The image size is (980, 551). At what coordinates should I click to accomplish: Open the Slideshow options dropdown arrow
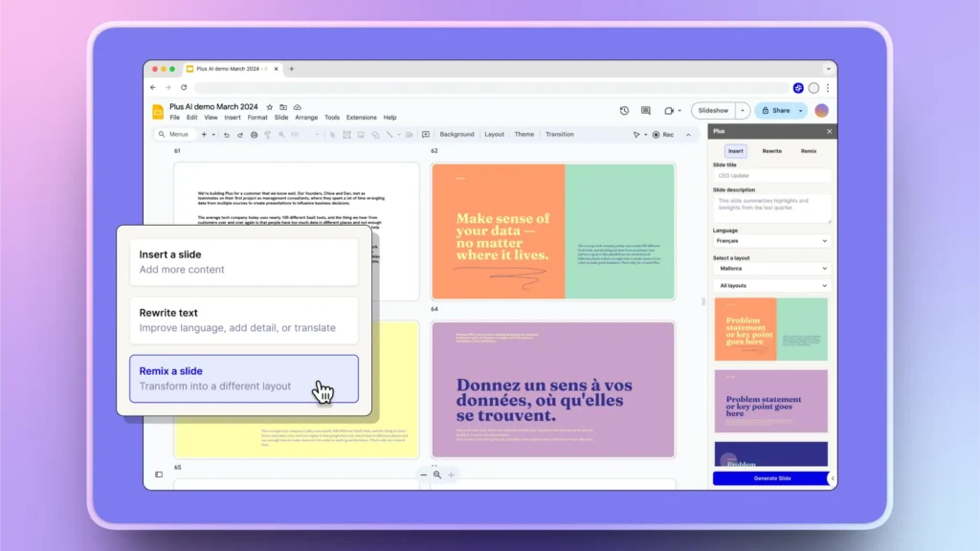743,111
